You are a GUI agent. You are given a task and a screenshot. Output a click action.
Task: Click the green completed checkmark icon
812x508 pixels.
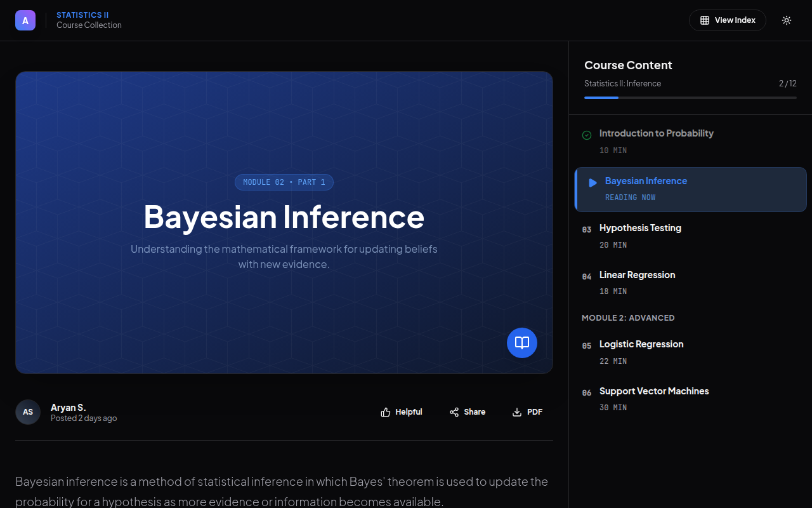tap(587, 135)
